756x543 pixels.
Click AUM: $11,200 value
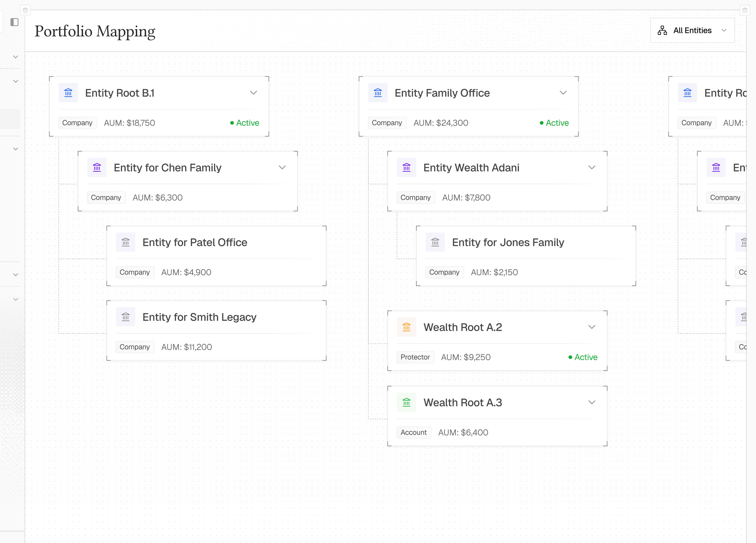coord(186,347)
